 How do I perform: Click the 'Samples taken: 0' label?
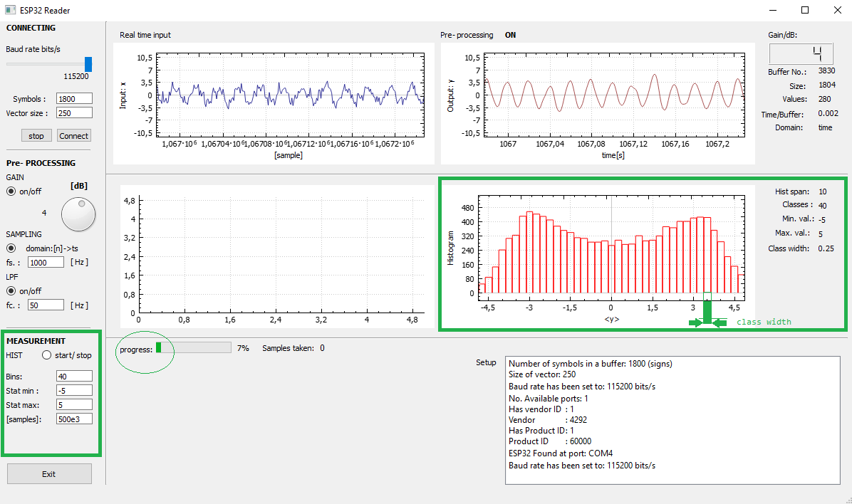293,348
